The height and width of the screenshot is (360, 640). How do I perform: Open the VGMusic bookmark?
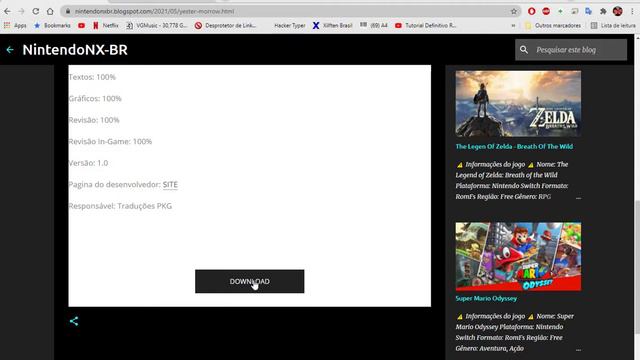(157, 25)
